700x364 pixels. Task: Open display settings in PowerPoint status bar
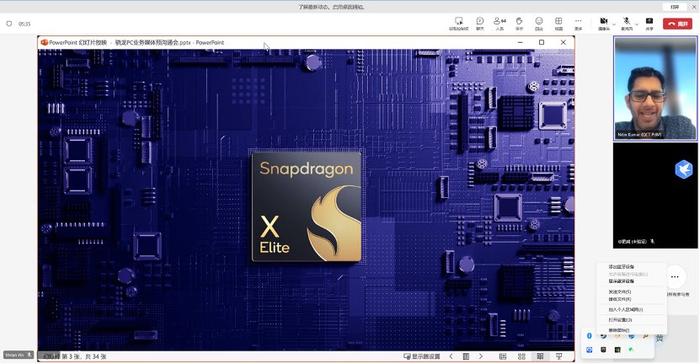pyautogui.click(x=422, y=356)
